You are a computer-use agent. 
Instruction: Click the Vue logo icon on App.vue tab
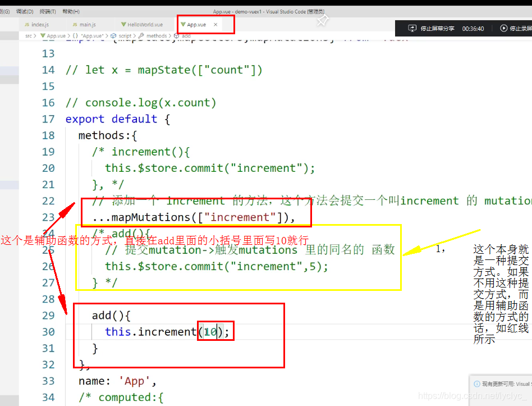[x=183, y=25]
